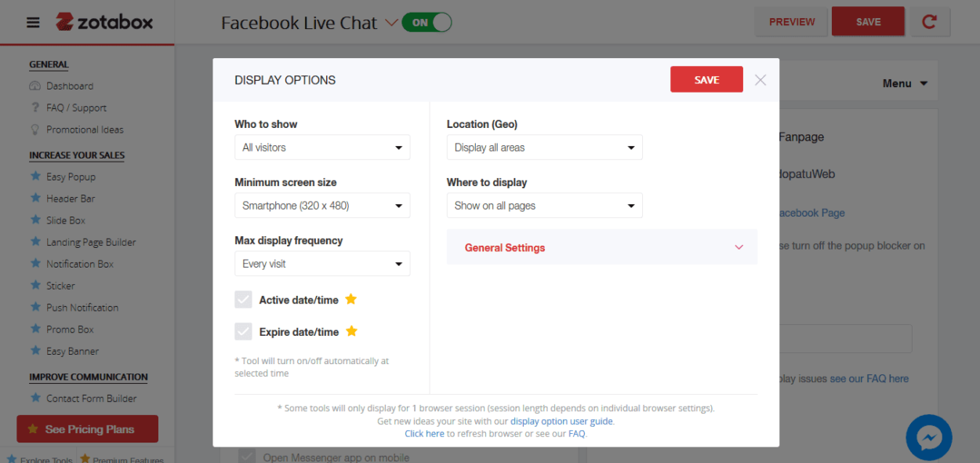Click the star icon beside Easy Popup
Image resolution: width=980 pixels, height=463 pixels.
34,177
